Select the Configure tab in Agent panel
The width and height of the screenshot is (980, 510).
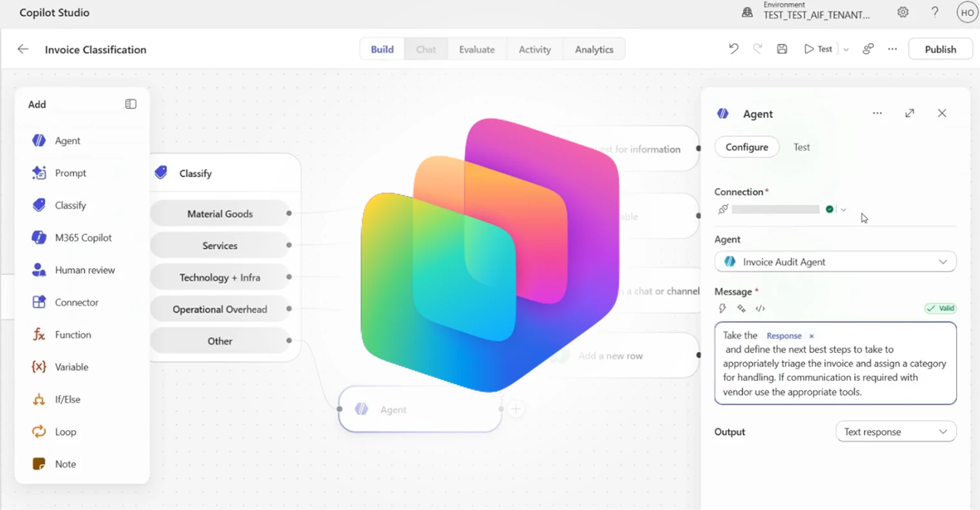tap(746, 147)
